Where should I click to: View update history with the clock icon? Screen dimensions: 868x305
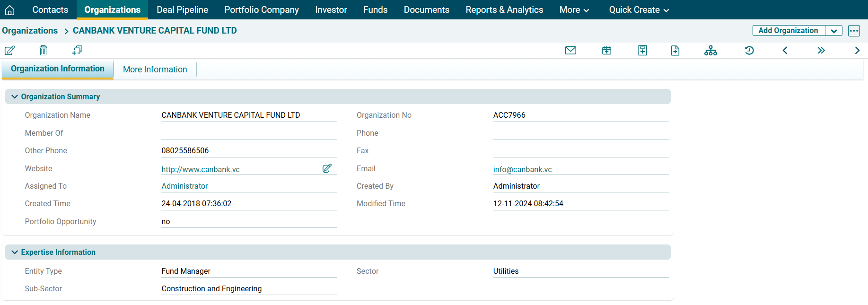[x=749, y=51]
